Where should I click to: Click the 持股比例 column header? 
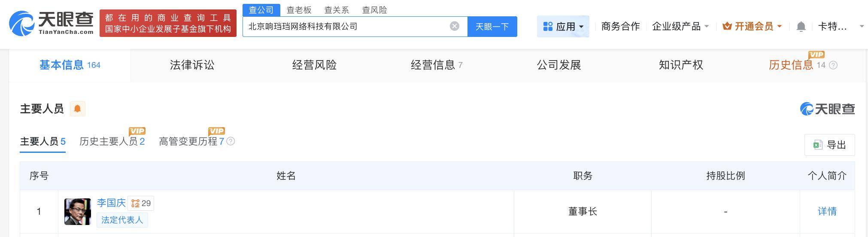tap(725, 176)
